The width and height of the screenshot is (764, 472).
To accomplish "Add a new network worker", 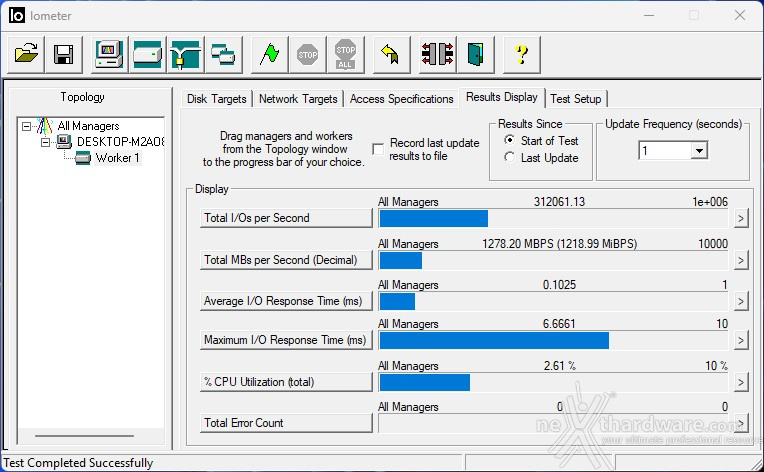I will pyautogui.click(x=185, y=54).
